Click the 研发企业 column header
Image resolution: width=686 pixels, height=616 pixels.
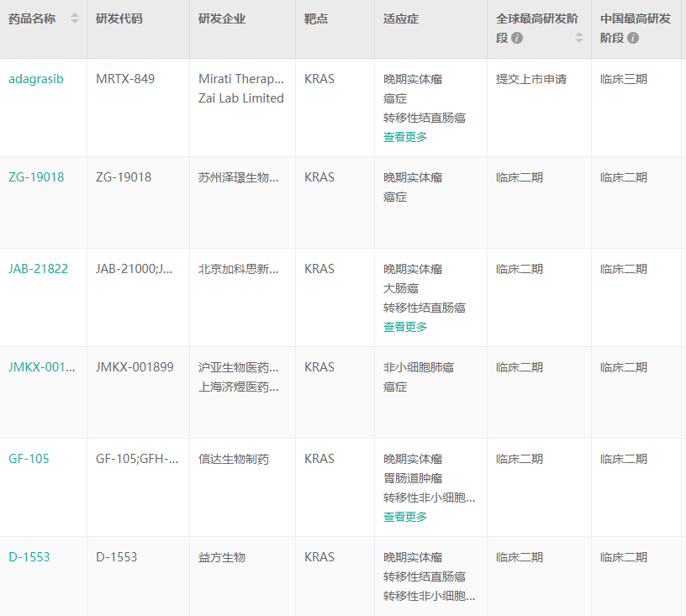click(x=222, y=18)
